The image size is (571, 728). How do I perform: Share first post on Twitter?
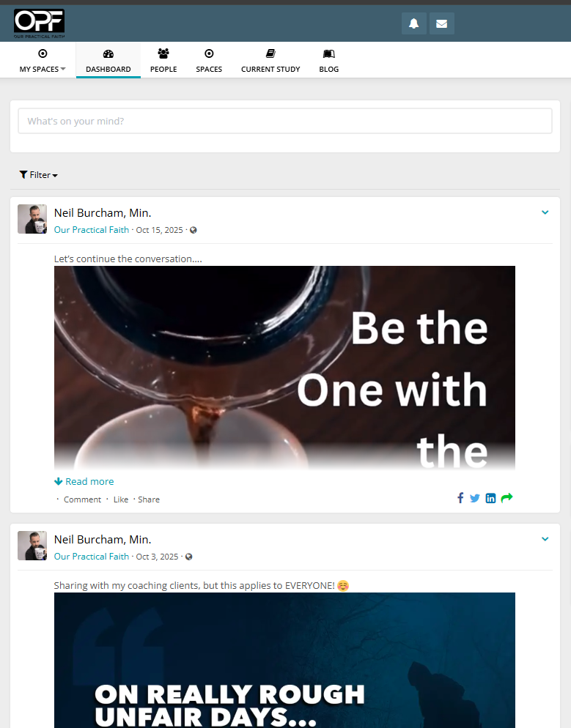(x=475, y=498)
